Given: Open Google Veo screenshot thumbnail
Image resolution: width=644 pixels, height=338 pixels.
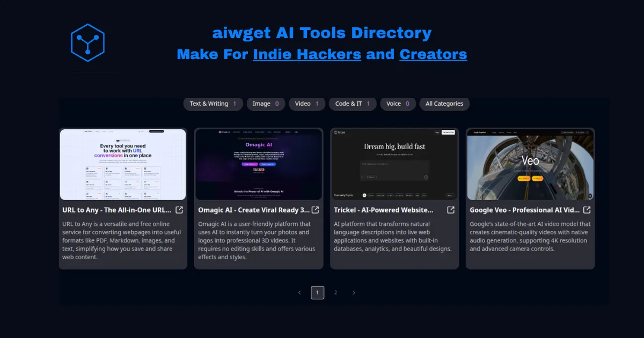Looking at the screenshot, I should [x=530, y=164].
